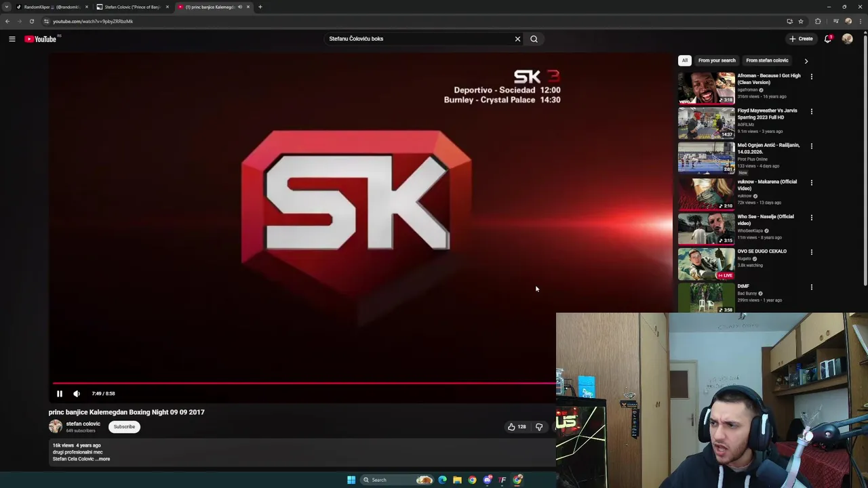868x488 pixels.
Task: Open the Chrome media control icon
Action: click(x=835, y=21)
